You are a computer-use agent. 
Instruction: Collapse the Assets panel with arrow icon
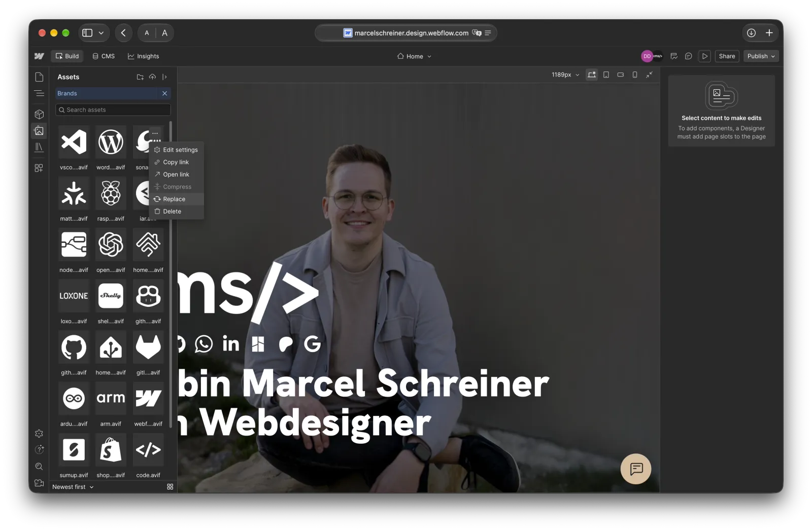[164, 77]
